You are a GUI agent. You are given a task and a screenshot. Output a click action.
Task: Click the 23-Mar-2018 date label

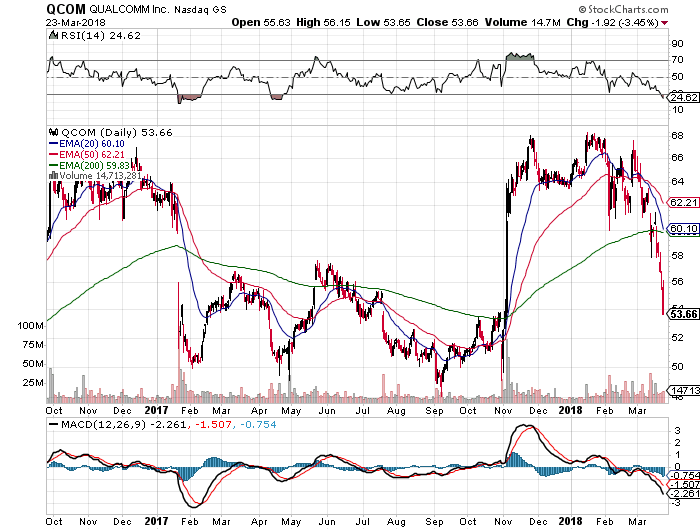point(76,22)
